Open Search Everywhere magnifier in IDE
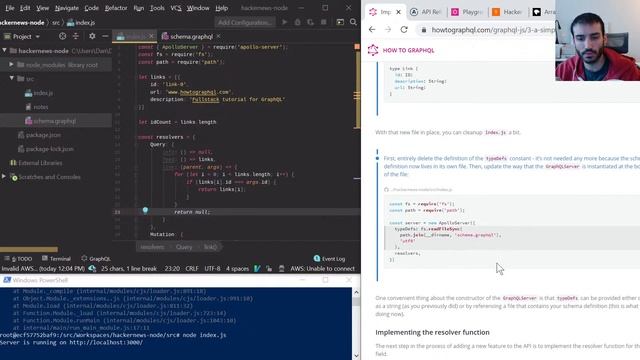 pyautogui.click(x=353, y=22)
